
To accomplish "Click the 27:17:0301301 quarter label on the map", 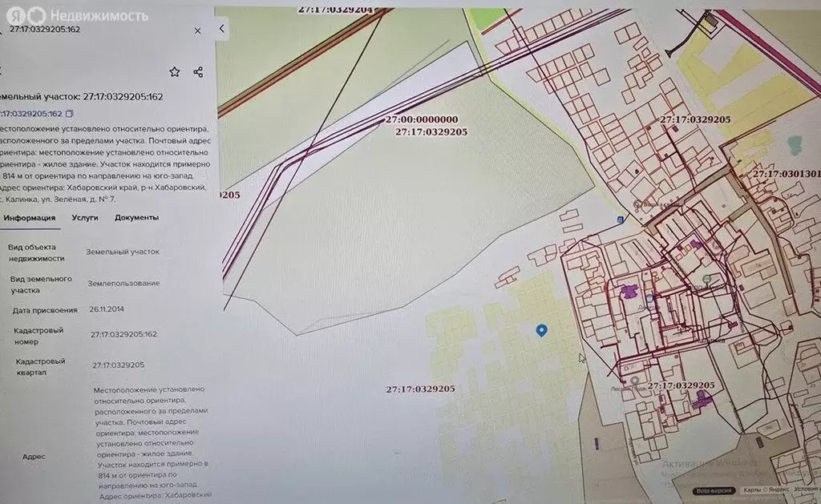I will coord(787,174).
